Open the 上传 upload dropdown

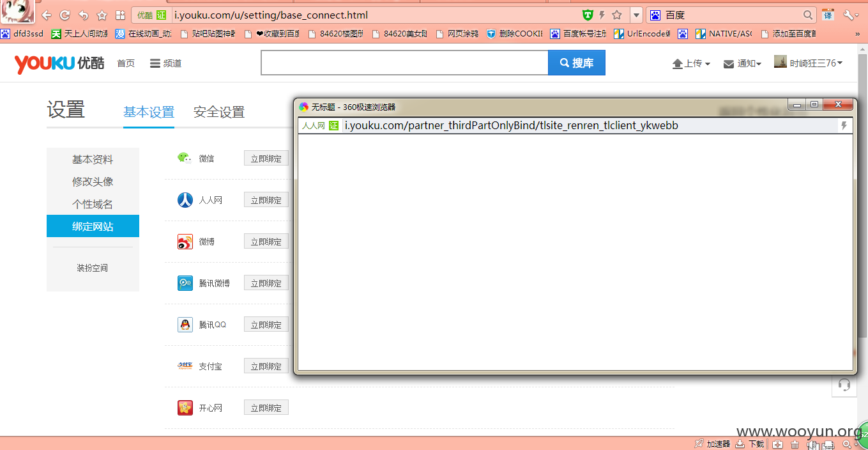[x=691, y=63]
